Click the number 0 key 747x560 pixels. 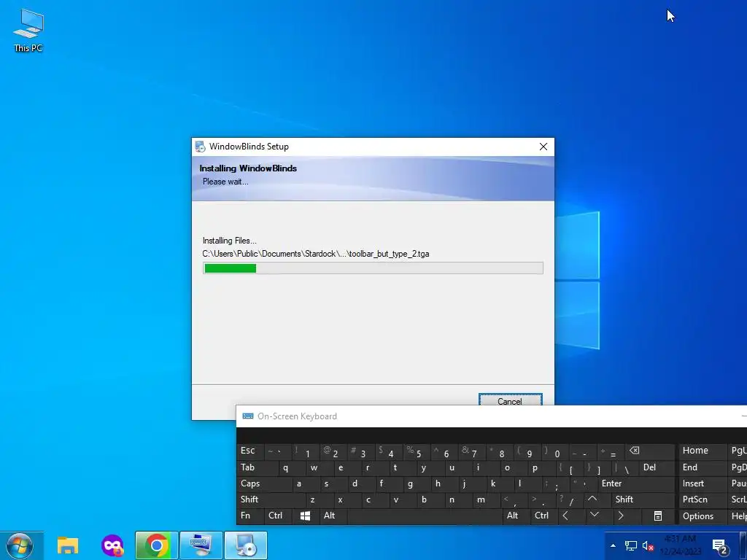coord(554,451)
